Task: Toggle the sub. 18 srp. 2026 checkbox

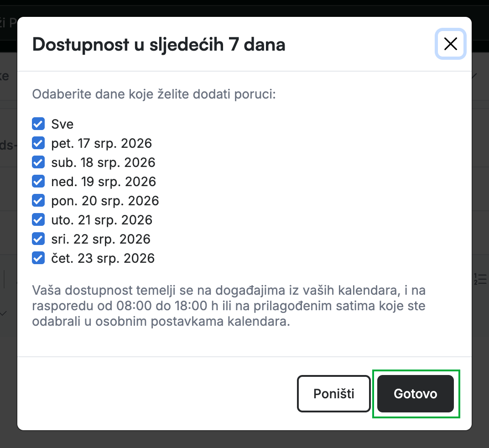Action: click(38, 162)
